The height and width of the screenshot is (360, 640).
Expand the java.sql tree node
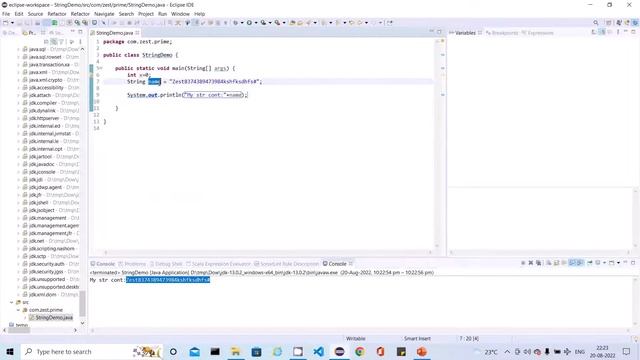point(18,49)
